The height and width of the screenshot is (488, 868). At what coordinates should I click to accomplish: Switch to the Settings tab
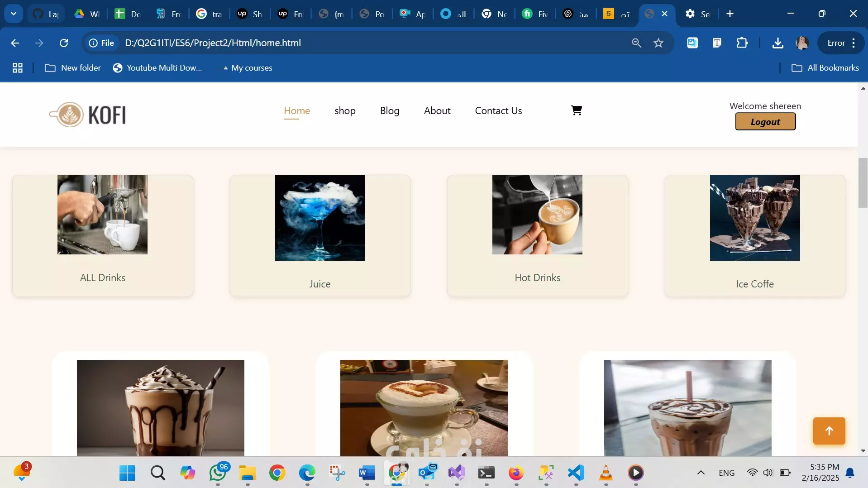point(698,14)
